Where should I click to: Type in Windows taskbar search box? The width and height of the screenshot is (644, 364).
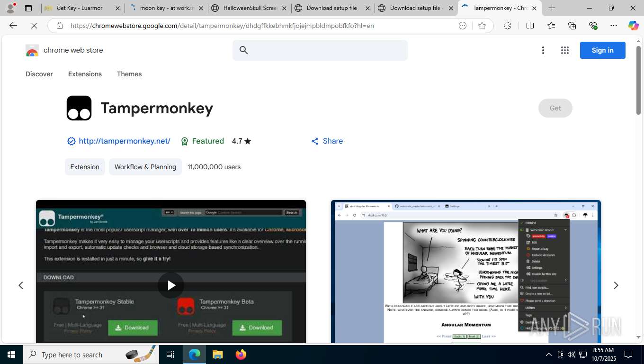(x=91, y=355)
